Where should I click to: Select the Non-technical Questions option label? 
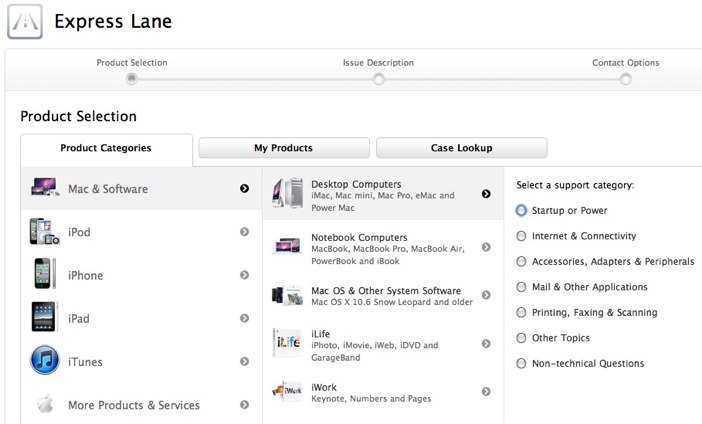[588, 364]
